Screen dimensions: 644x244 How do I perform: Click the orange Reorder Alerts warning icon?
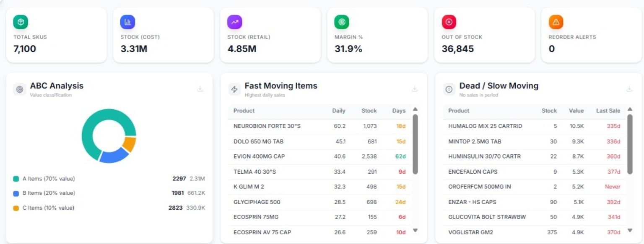click(x=556, y=22)
